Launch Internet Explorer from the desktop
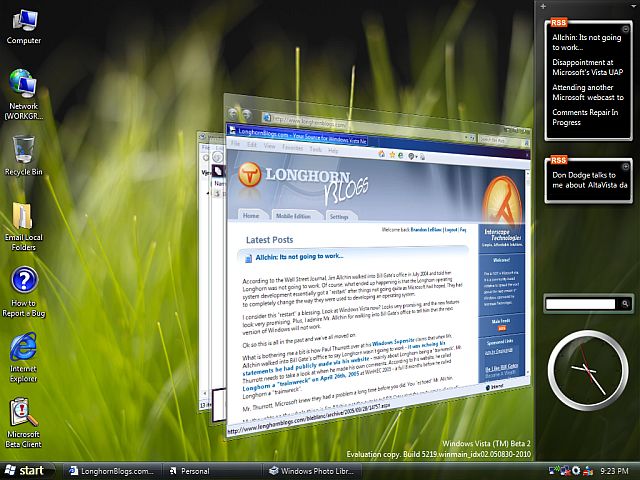 pos(23,349)
